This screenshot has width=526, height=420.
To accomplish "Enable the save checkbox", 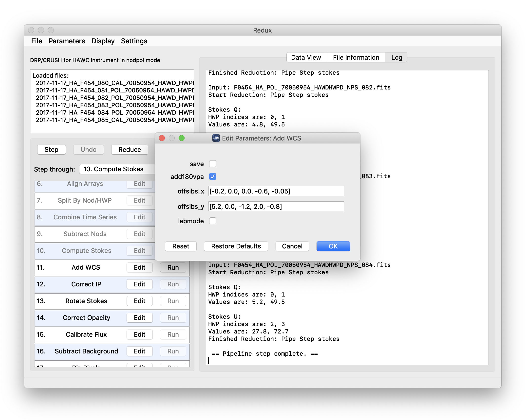I will click(212, 164).
